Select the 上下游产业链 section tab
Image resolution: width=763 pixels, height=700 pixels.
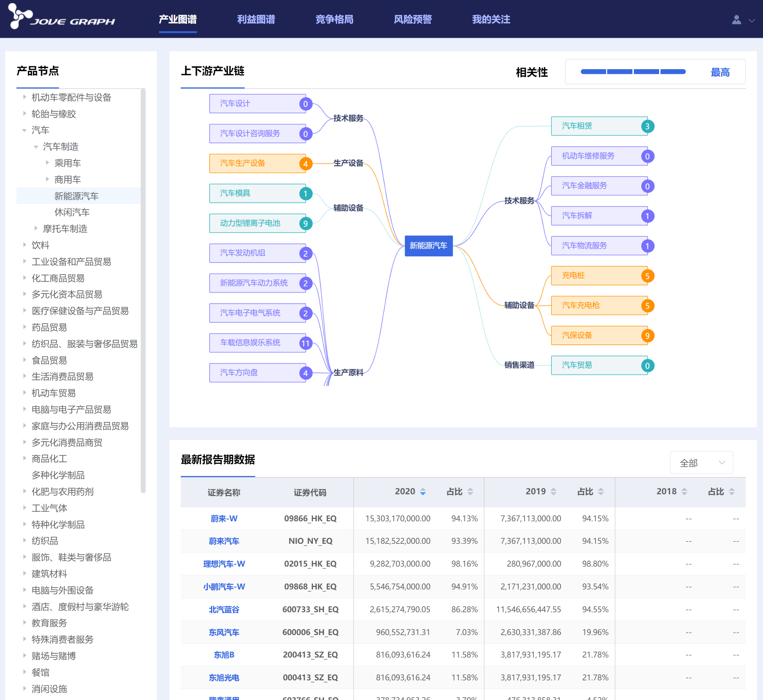(x=212, y=71)
